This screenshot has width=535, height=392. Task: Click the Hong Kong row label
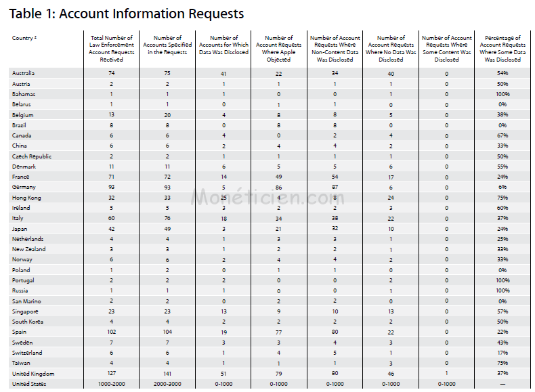[x=26, y=198]
